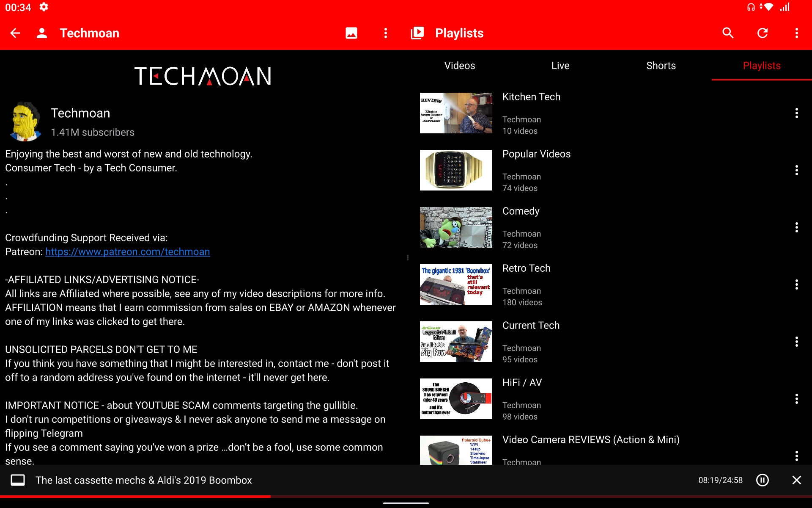Open channel overflow menu next to image icon
The image size is (812, 508).
(386, 33)
